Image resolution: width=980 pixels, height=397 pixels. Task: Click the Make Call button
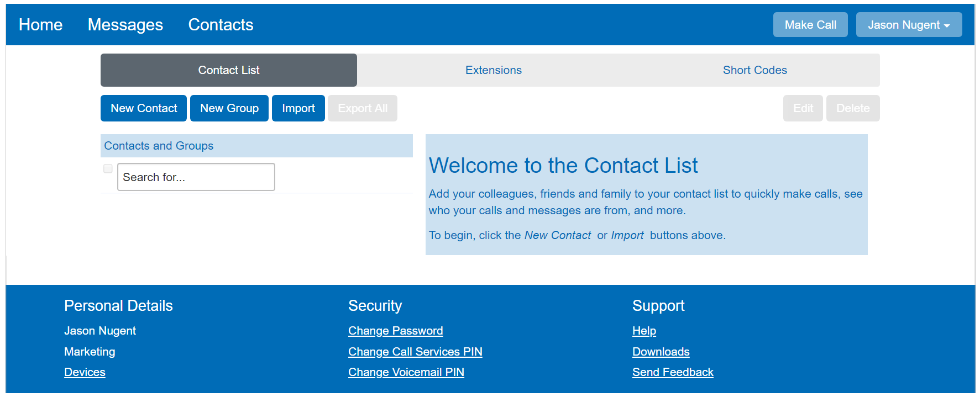(x=810, y=25)
